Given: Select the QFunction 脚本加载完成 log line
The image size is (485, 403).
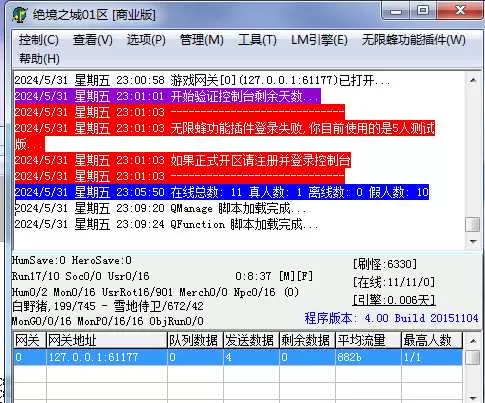Looking at the screenshot, I should [x=166, y=224].
